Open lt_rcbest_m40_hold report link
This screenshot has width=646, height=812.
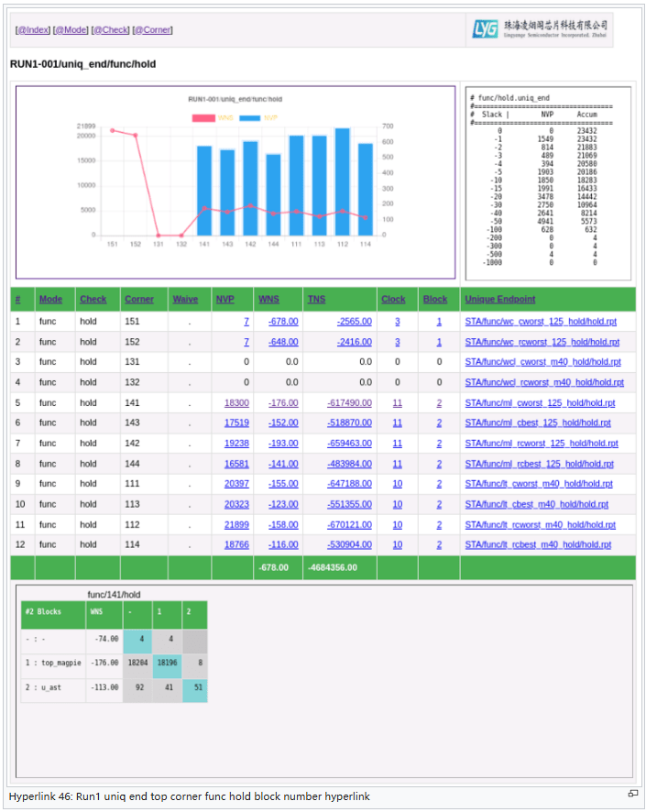(538, 544)
